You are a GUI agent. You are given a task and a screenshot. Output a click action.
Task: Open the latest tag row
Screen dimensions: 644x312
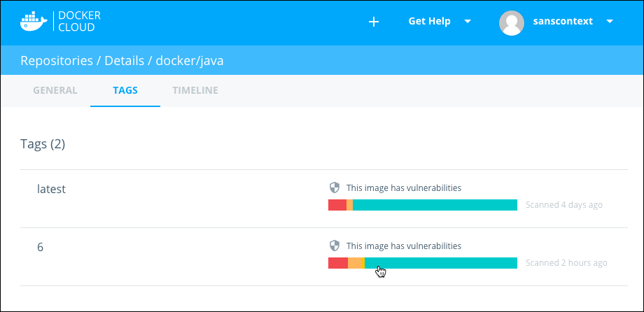pos(51,189)
